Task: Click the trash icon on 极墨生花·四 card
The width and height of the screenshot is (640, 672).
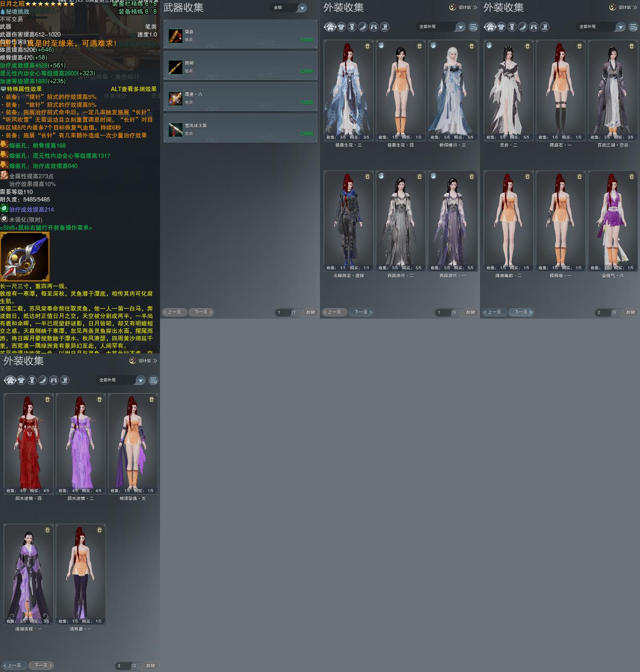Action: pyautogui.click(x=420, y=46)
